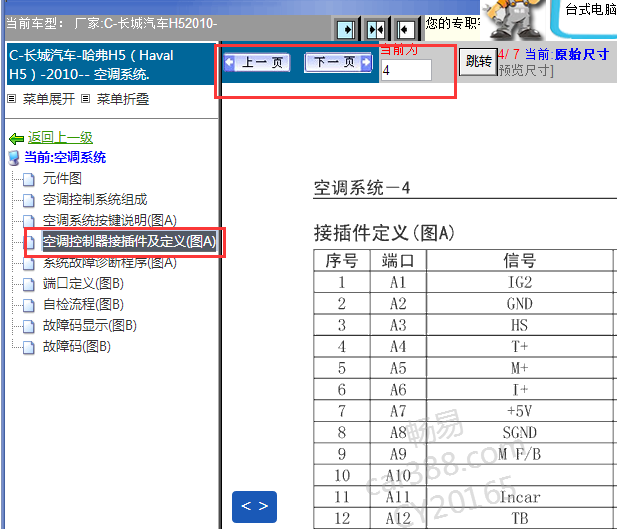
Task: Open 故障码(图B) tree item
Action: coord(77,346)
